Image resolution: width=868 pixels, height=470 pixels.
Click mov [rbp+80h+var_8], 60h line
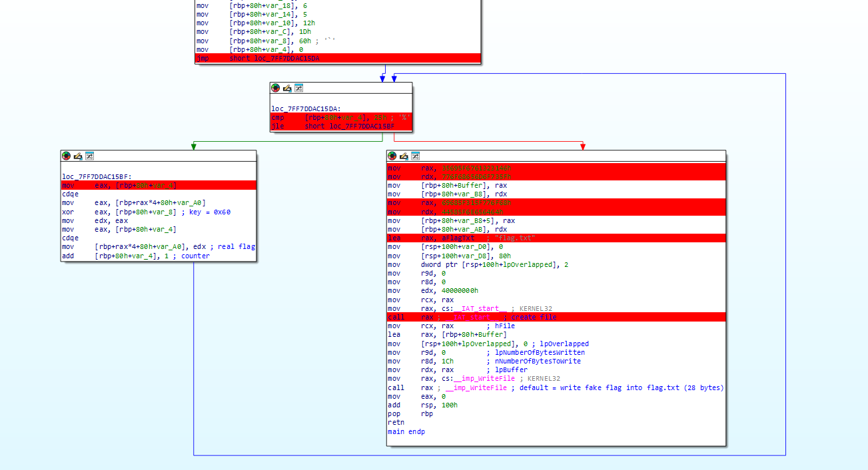pos(266,41)
